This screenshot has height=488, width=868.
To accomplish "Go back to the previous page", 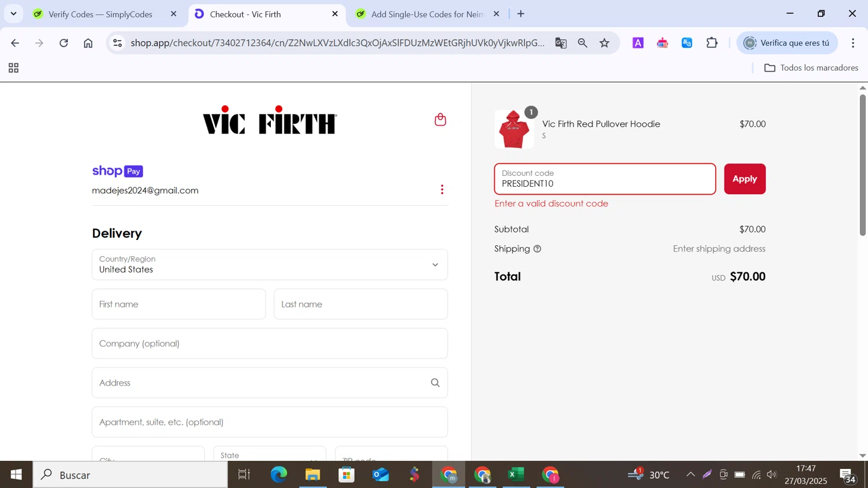I will pyautogui.click(x=15, y=43).
